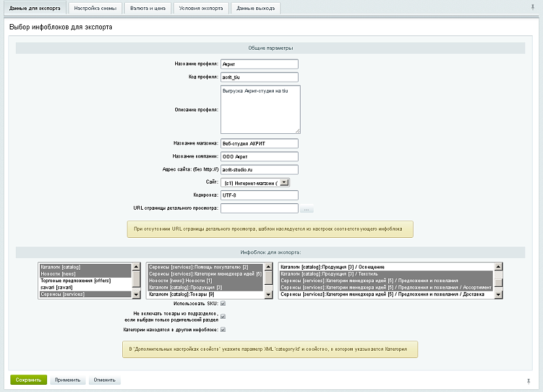The width and height of the screenshot is (543, 392).
Task: Click scroll-up arrow of the right sections list
Action: 498,267
